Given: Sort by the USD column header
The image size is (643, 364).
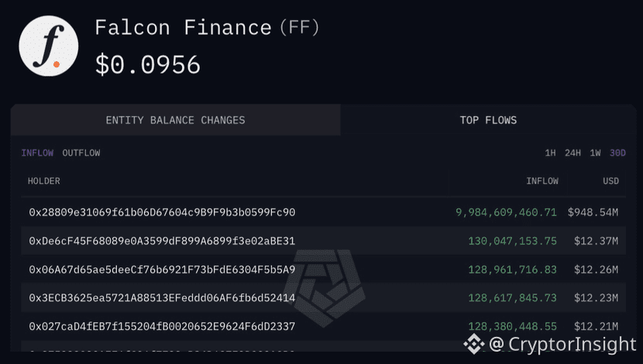Looking at the screenshot, I should click(x=611, y=181).
